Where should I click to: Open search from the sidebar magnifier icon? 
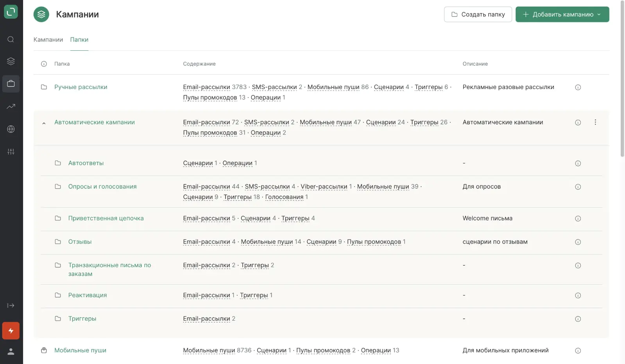pyautogui.click(x=11, y=39)
